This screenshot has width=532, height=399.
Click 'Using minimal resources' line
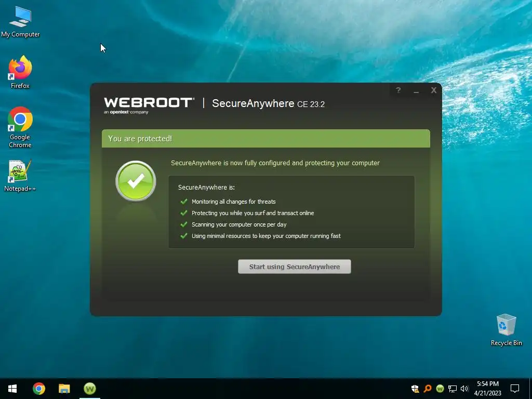[x=266, y=236]
